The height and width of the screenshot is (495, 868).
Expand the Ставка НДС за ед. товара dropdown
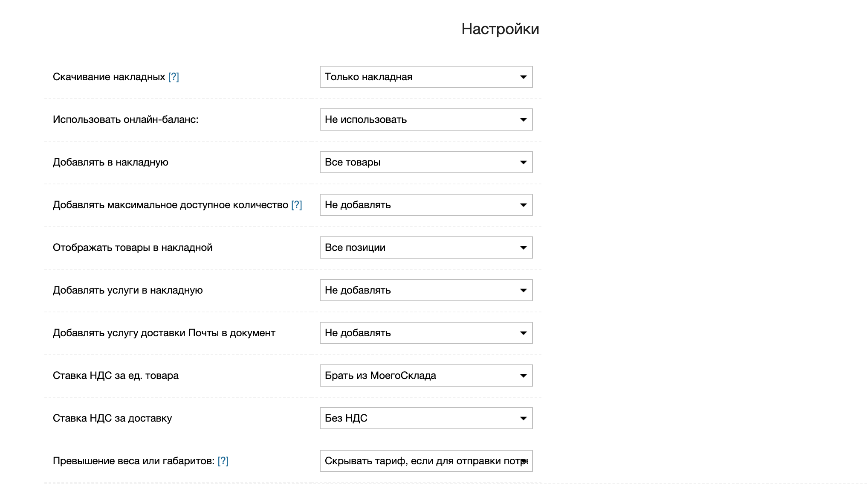[x=425, y=376]
